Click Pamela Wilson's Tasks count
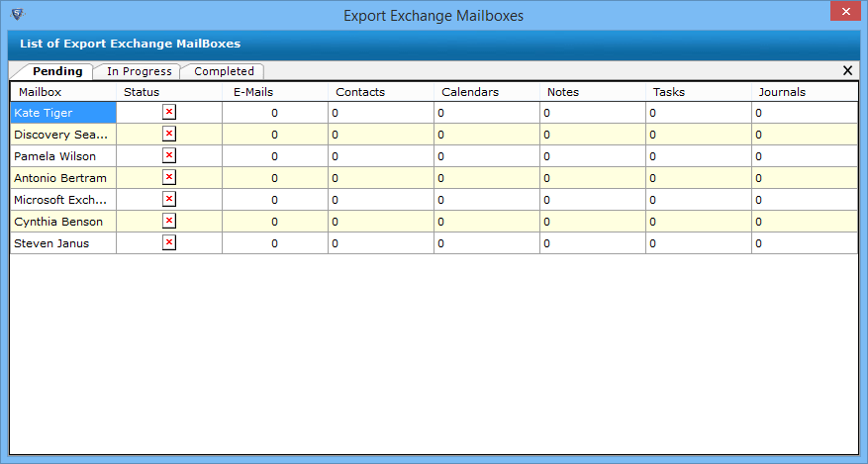The image size is (868, 464). click(698, 156)
